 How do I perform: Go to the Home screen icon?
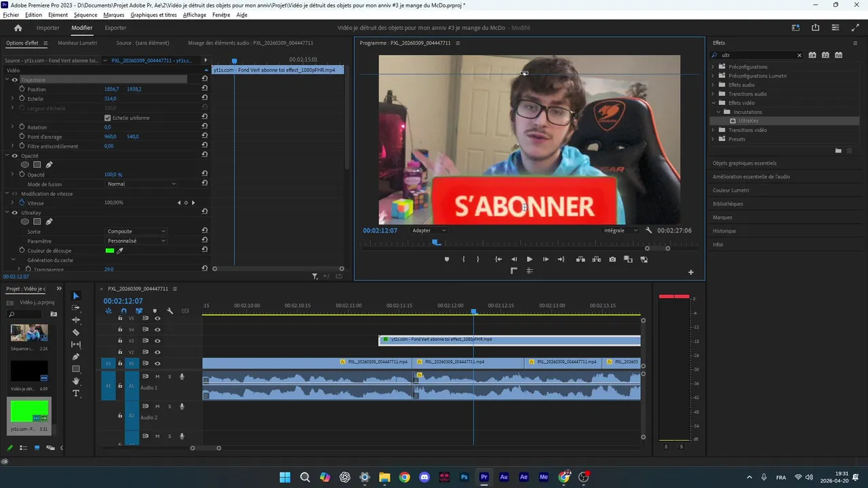click(18, 28)
